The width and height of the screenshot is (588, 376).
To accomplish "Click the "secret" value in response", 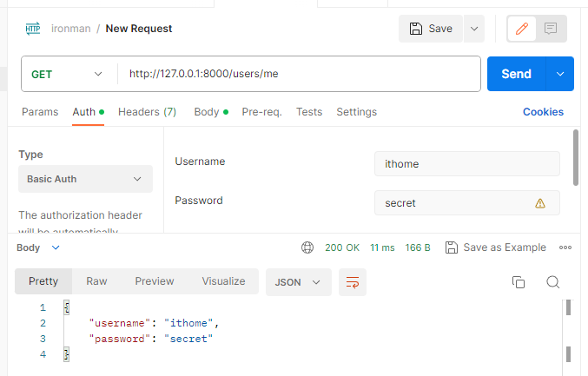I will (188, 339).
